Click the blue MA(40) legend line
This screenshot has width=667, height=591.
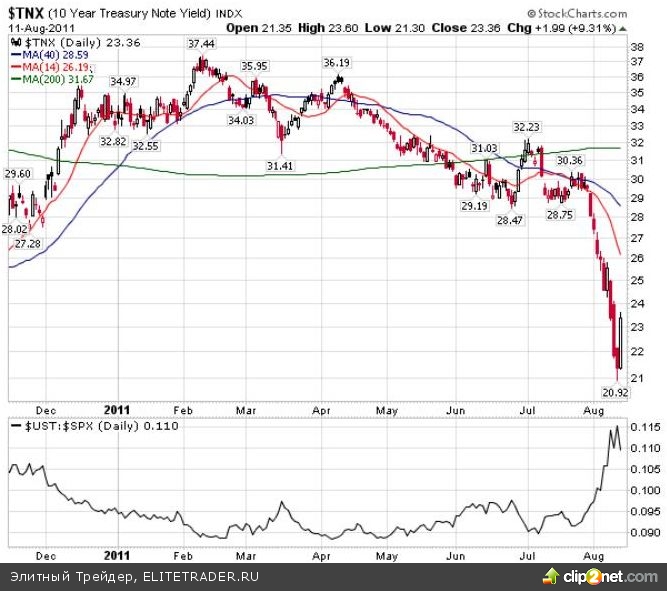[x=12, y=57]
